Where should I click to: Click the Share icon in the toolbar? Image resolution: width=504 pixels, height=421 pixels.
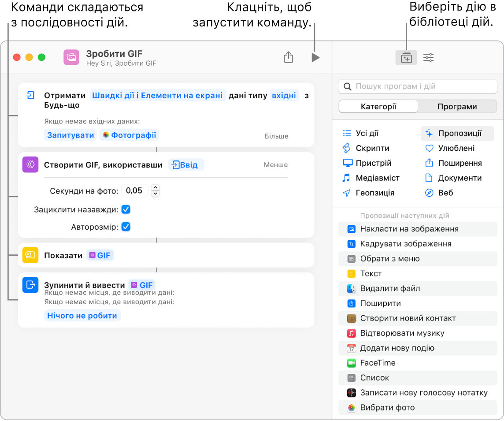[288, 57]
